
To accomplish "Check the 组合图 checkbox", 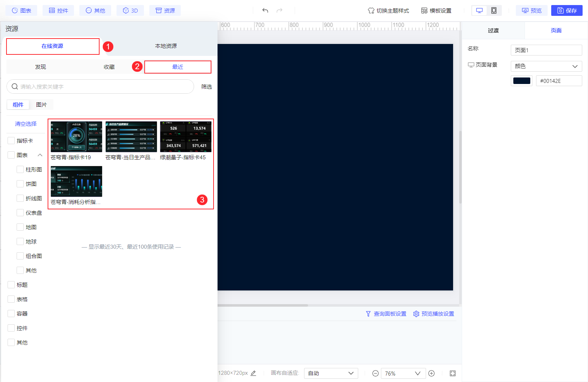I will [20, 256].
